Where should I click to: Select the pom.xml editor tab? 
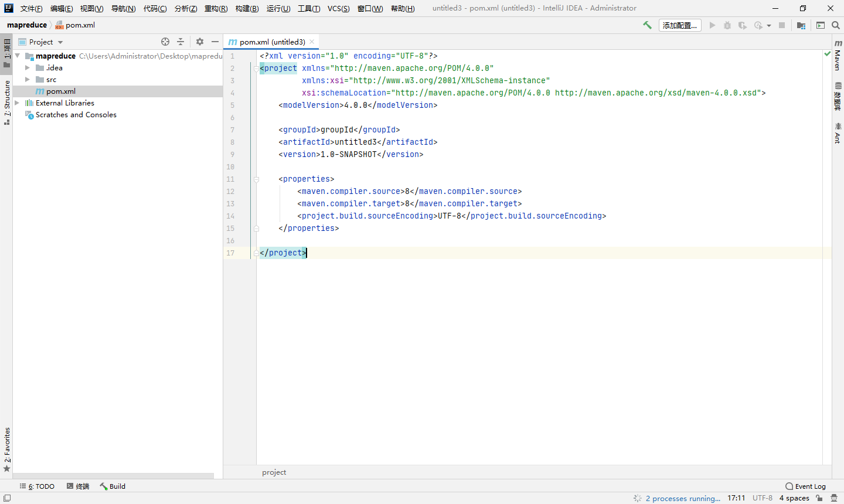click(272, 42)
